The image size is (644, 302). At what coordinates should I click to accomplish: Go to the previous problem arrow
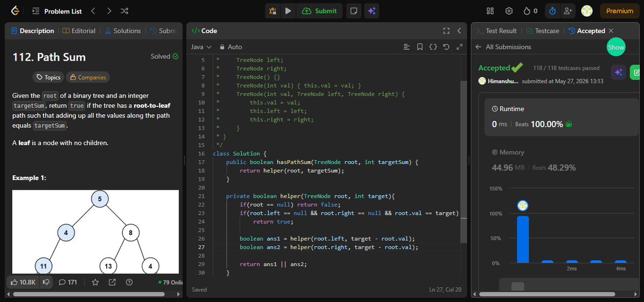(x=93, y=11)
